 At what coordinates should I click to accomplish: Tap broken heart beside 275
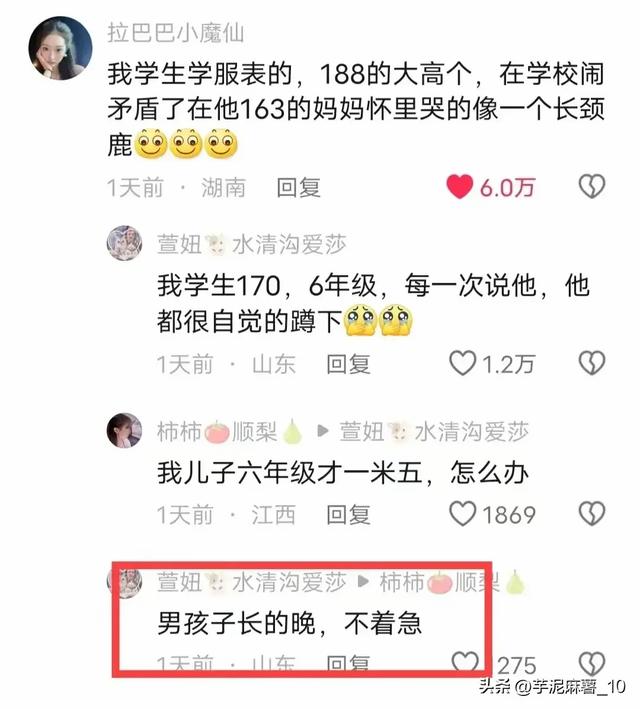[592, 664]
